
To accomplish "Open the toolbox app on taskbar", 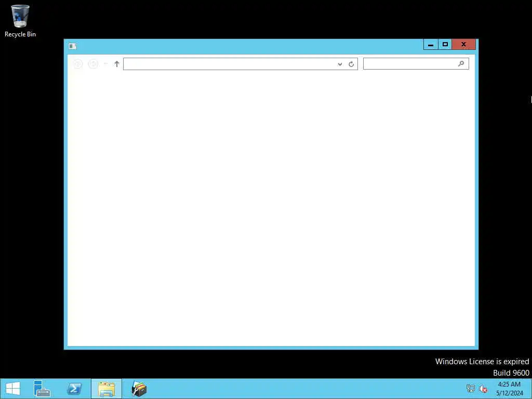I will (139, 389).
